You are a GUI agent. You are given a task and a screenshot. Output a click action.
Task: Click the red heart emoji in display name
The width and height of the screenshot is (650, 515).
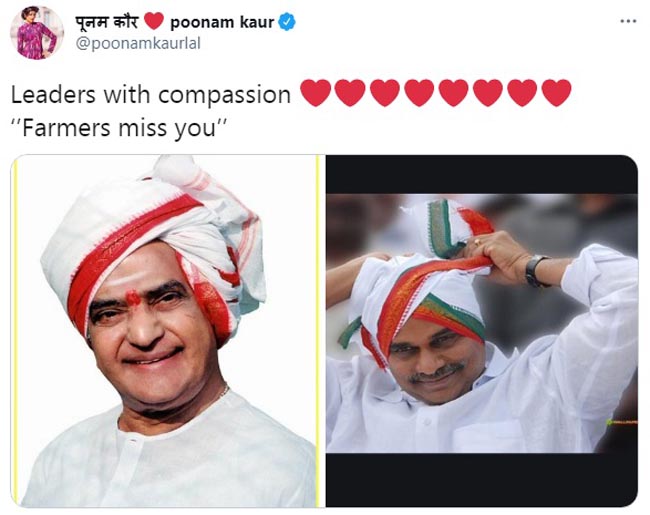point(154,21)
